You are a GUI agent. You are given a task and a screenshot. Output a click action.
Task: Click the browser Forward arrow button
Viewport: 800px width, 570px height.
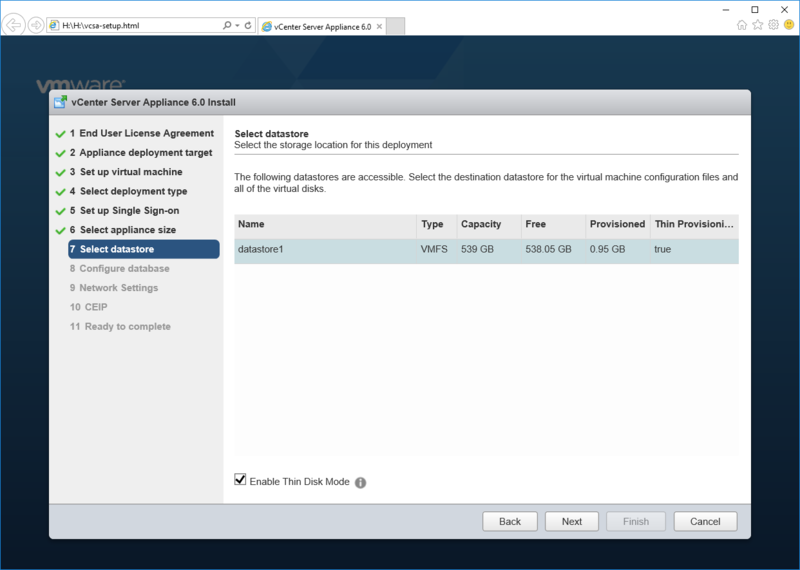tap(36, 25)
